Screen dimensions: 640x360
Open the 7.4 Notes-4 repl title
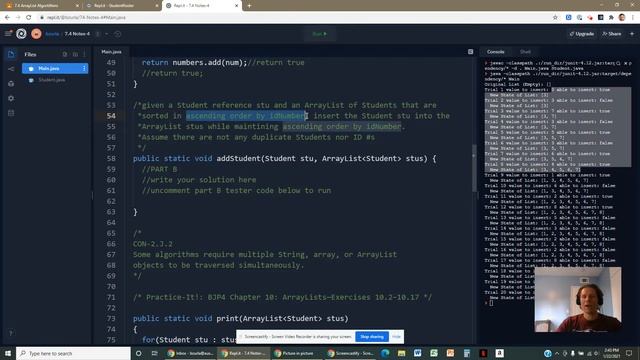(x=77, y=34)
